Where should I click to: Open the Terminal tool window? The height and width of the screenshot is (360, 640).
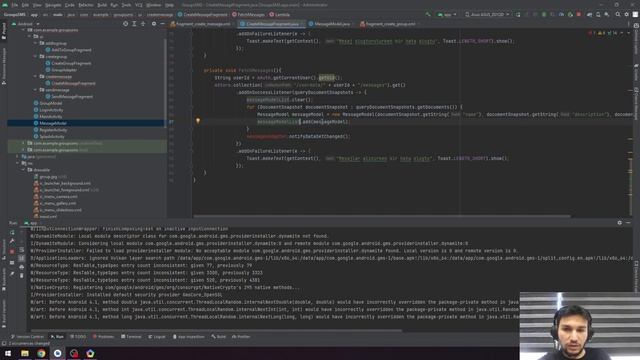pyautogui.click(x=131, y=337)
